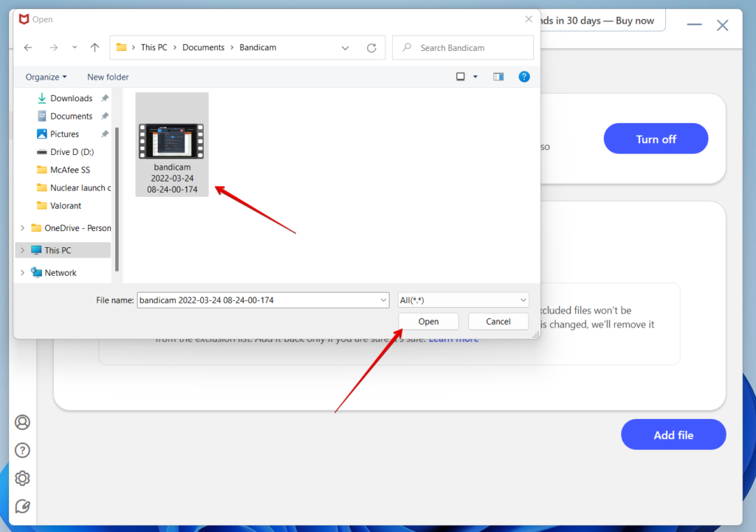
Task: Click inside the Search Bandicam field
Action: [x=465, y=47]
